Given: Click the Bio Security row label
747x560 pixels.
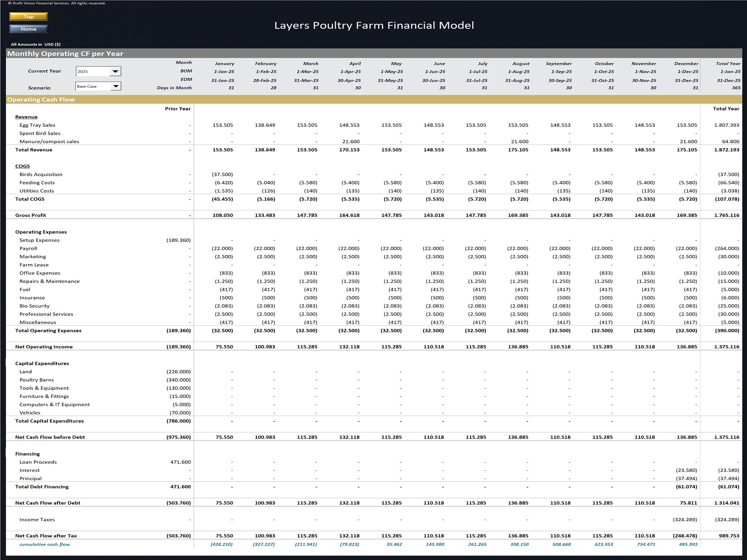Looking at the screenshot, I should pyautogui.click(x=34, y=306).
